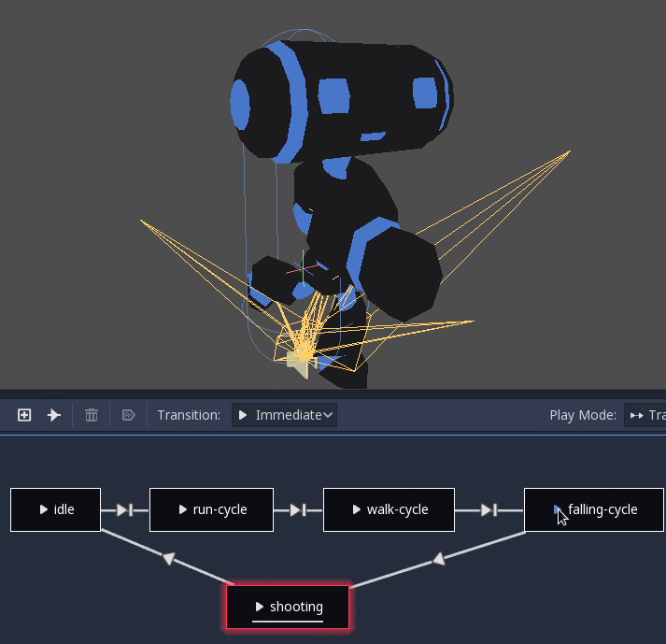Play the shooting state node
The width and height of the screenshot is (666, 644).
[260, 607]
